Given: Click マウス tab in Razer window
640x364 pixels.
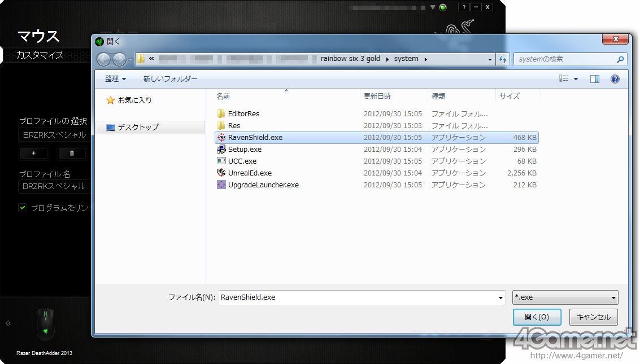Looking at the screenshot, I should (38, 36).
